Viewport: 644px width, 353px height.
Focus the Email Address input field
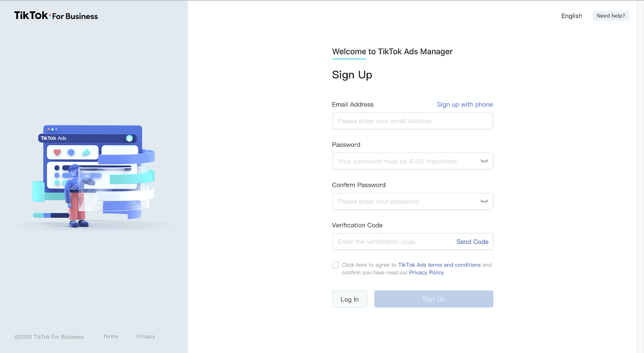413,121
